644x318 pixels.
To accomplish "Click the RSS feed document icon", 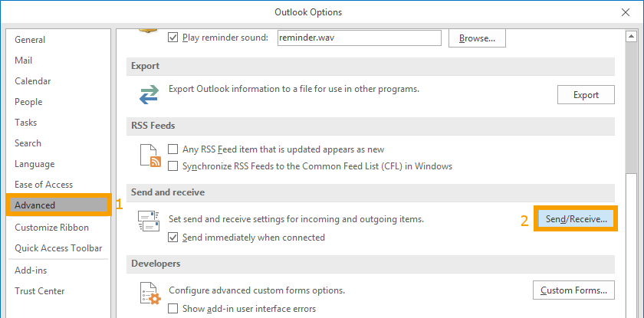I will click(150, 156).
